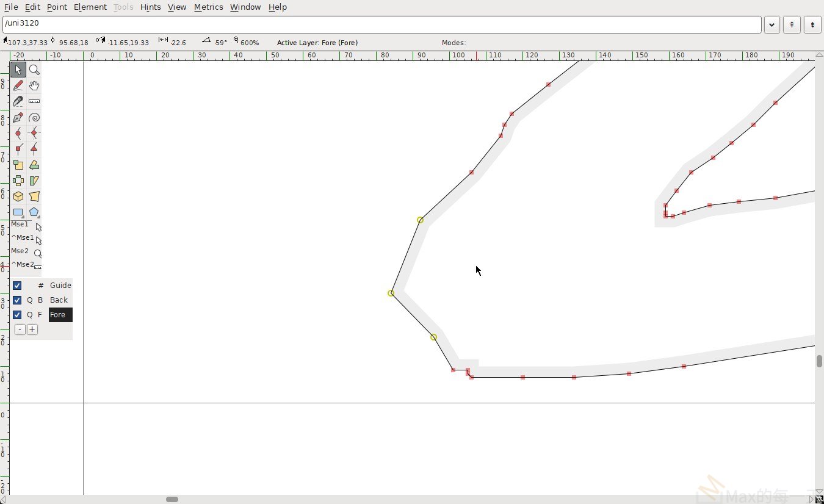
Task: Select the Ruler measure tool
Action: coord(34,101)
